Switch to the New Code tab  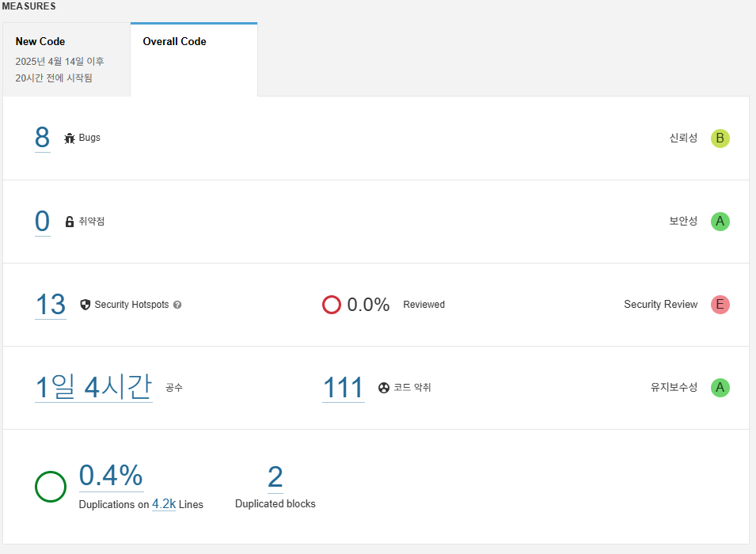point(66,59)
